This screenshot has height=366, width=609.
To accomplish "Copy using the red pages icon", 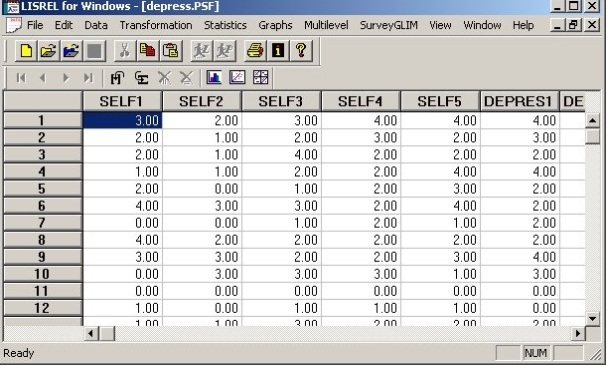I will [148, 51].
